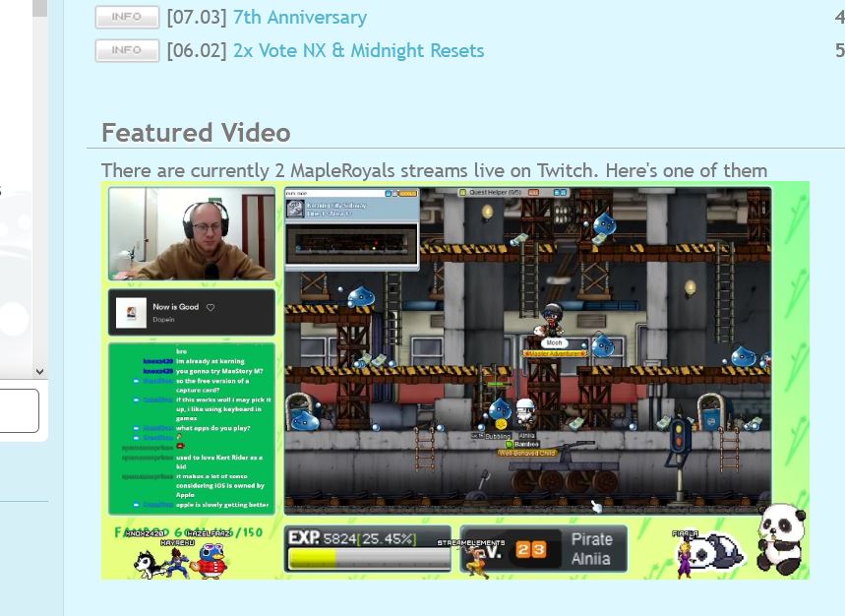Screen dimensions: 845x616
Task: Click the chat message about Kart Rider
Action: coord(218,462)
